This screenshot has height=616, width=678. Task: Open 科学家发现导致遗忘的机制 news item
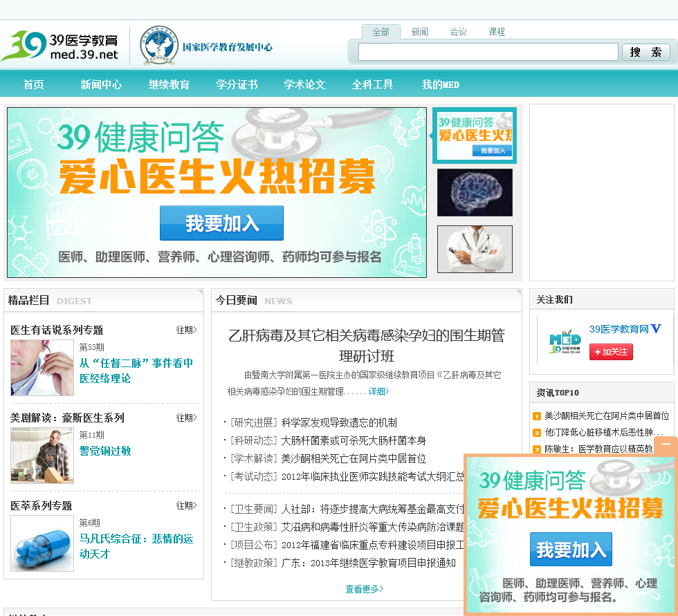(339, 422)
